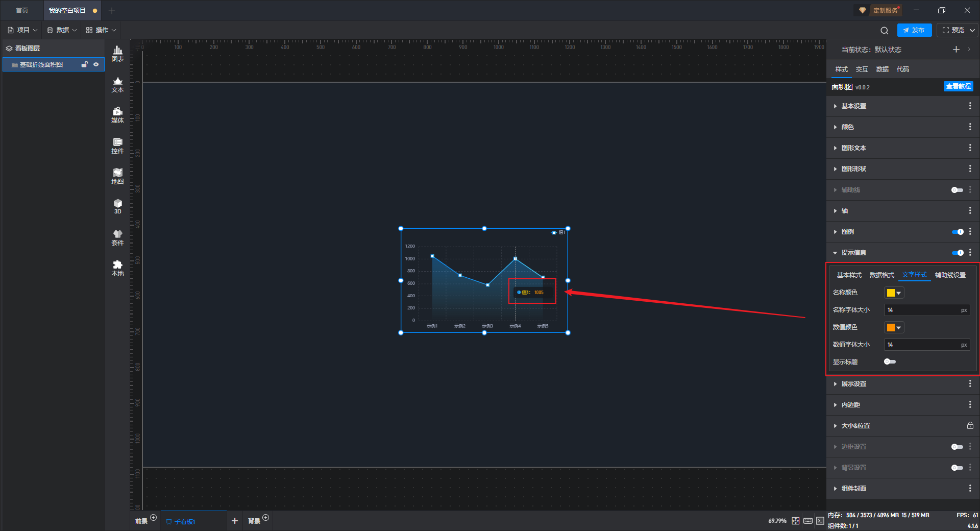Open the 操作 operations menu
980x531 pixels.
click(x=101, y=30)
